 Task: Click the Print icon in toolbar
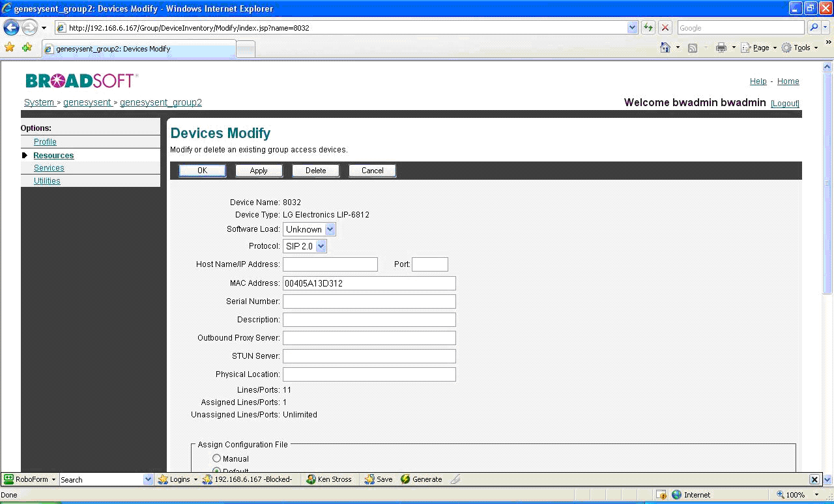(x=721, y=48)
